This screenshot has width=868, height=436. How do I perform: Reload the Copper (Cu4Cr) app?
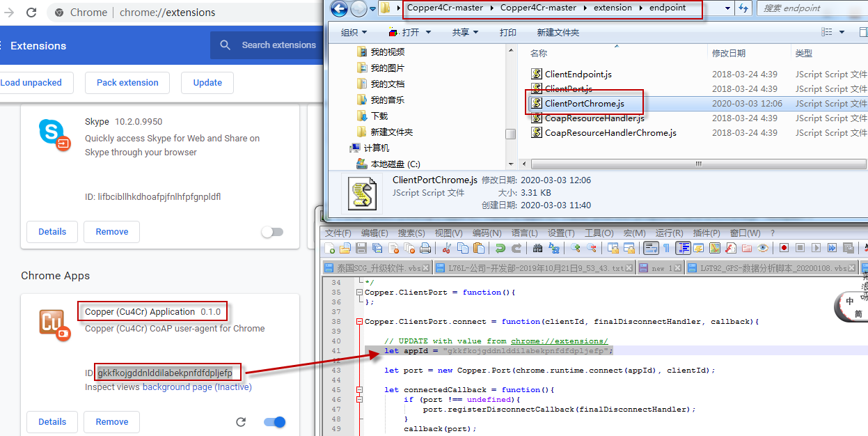pos(241,422)
